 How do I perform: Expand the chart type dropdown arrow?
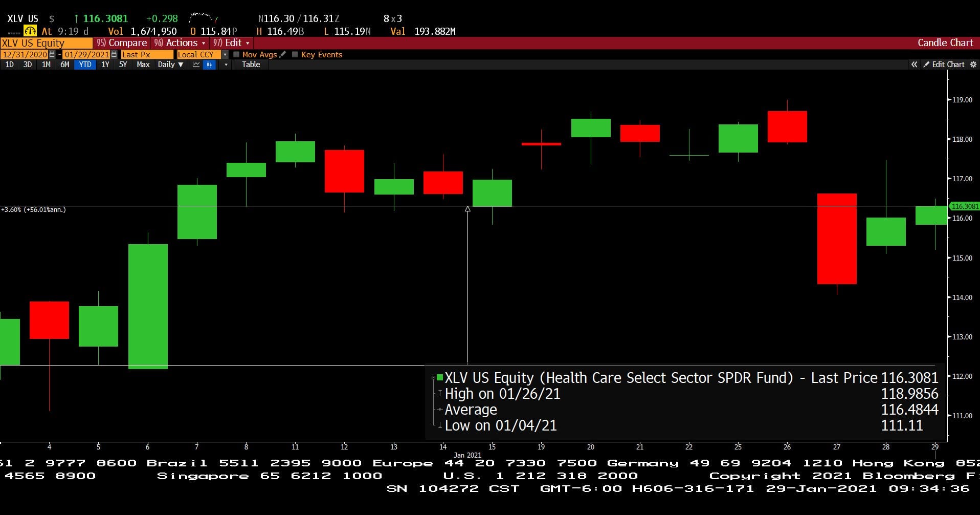[x=226, y=65]
